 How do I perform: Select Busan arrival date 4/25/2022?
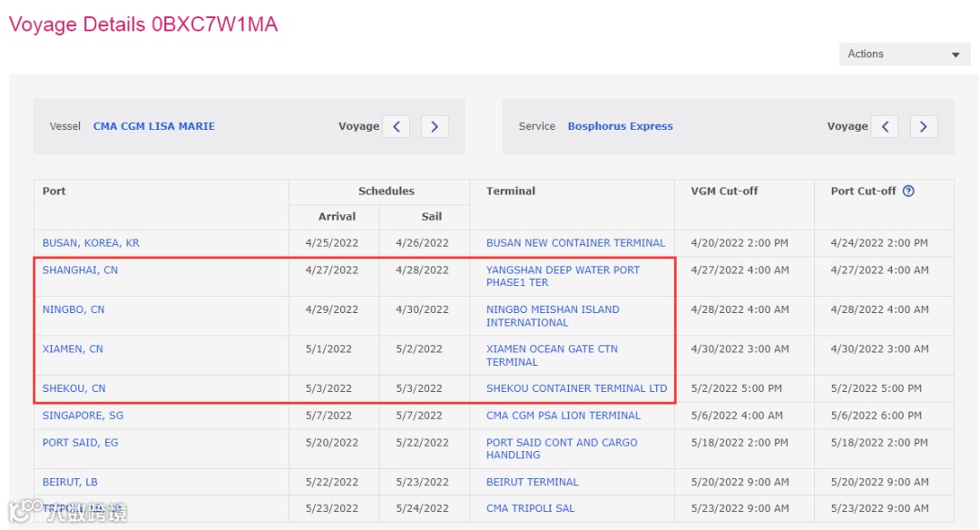(332, 243)
